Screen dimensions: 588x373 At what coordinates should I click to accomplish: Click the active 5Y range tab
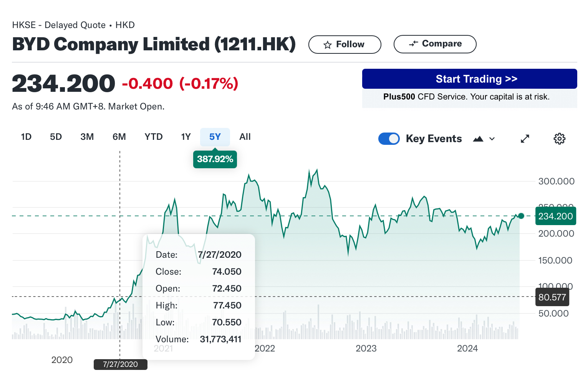[x=215, y=137]
